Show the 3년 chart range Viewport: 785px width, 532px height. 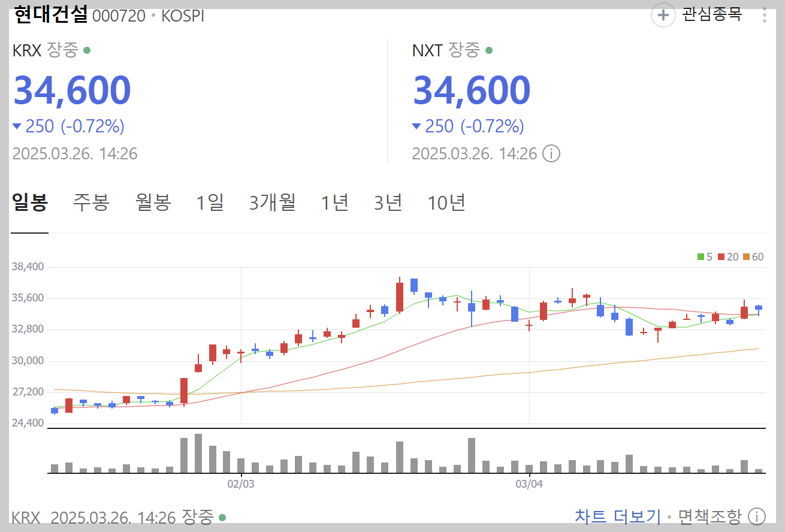pyautogui.click(x=388, y=202)
